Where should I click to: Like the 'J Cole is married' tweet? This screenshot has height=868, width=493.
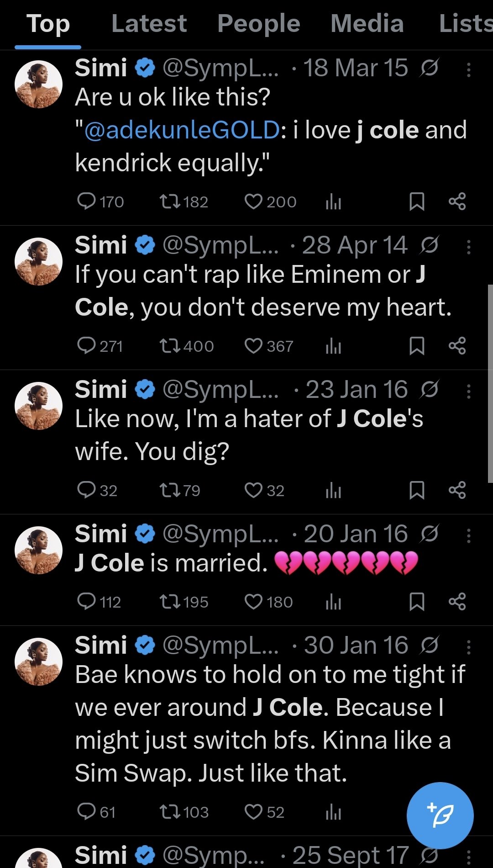point(253,602)
